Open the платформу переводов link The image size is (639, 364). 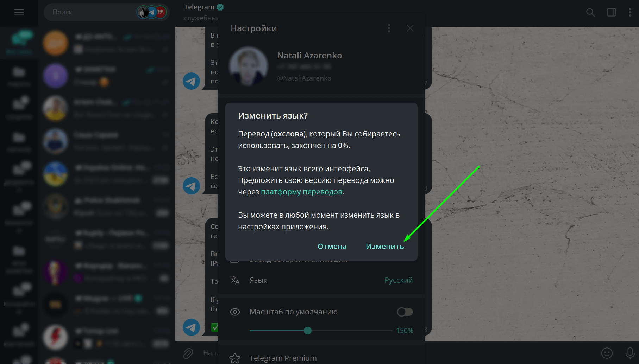click(x=301, y=192)
